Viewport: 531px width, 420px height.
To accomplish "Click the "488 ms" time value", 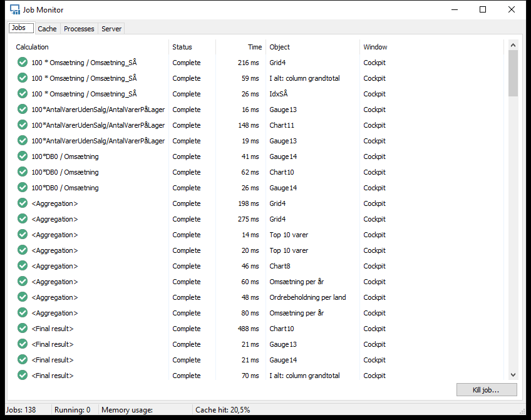I will coord(248,329).
